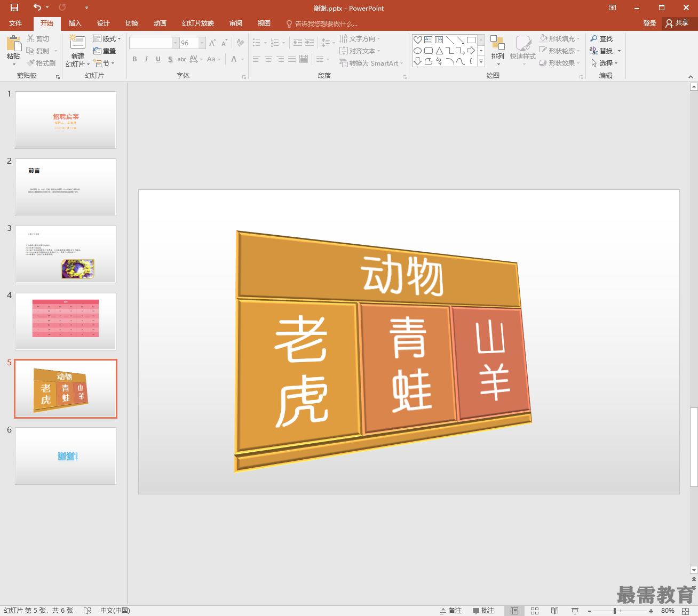Open Comments pane in status bar

(483, 611)
